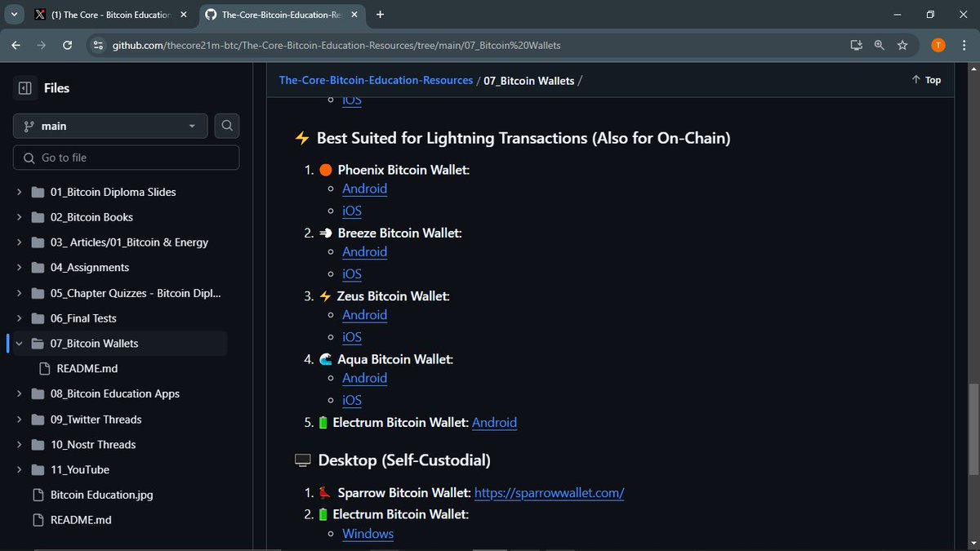The image size is (980, 551).
Task: Open a new tab with the plus button
Action: [x=381, y=15]
